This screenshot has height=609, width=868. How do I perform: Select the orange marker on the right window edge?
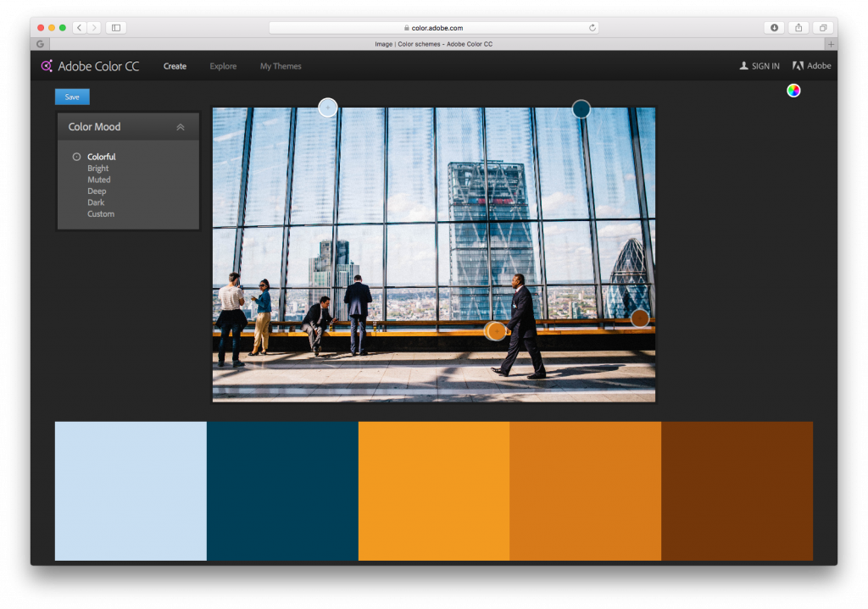coord(638,318)
